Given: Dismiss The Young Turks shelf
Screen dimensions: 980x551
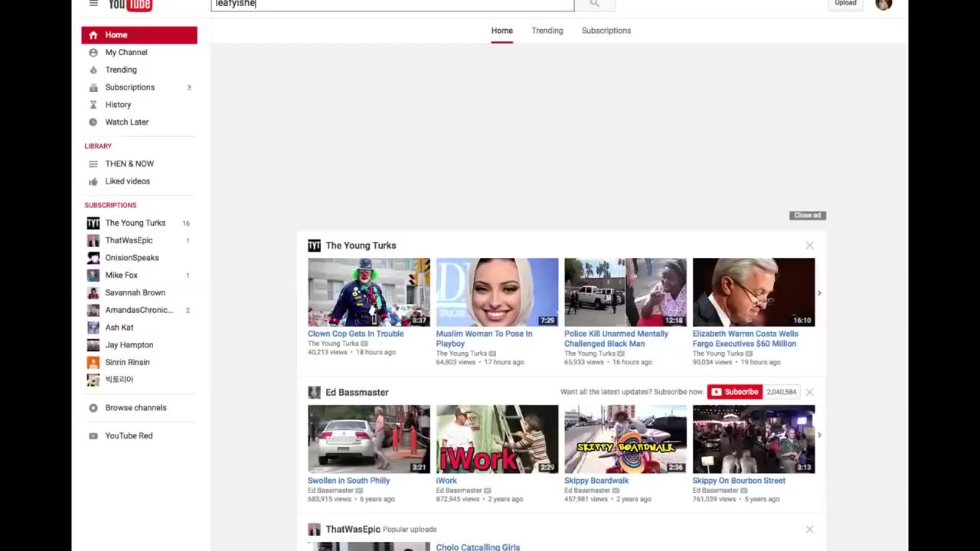Looking at the screenshot, I should 809,246.
